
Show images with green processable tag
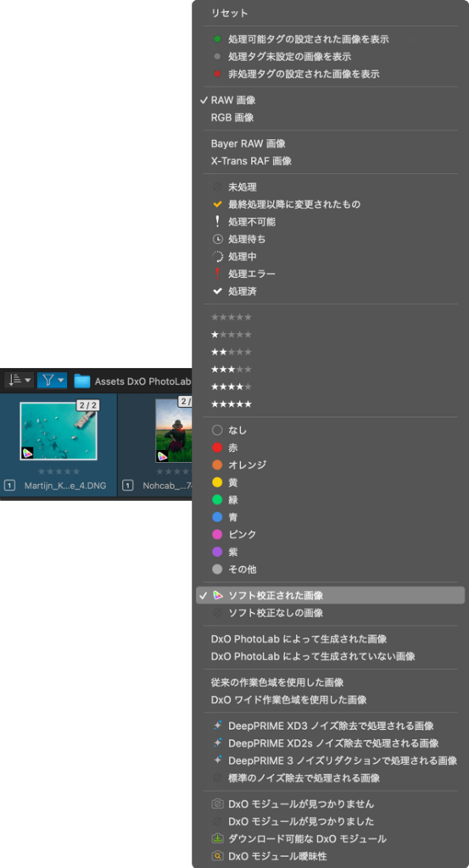pyautogui.click(x=330, y=39)
